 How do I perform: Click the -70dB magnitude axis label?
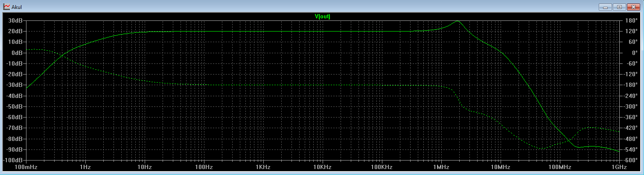(14, 128)
